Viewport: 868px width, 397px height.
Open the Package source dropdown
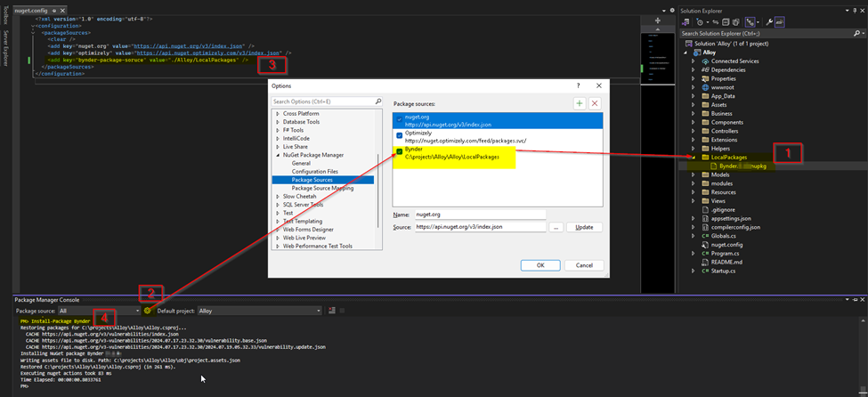tap(98, 311)
